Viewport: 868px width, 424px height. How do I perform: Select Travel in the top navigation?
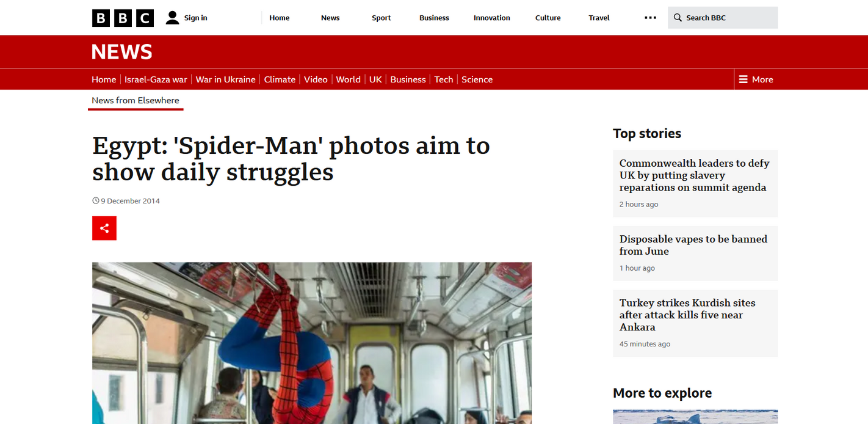point(599,18)
